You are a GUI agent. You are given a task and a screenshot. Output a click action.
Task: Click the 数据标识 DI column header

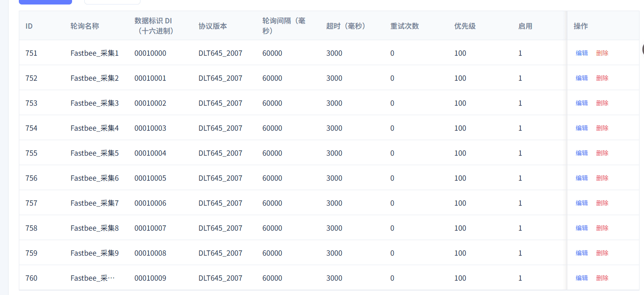click(154, 26)
